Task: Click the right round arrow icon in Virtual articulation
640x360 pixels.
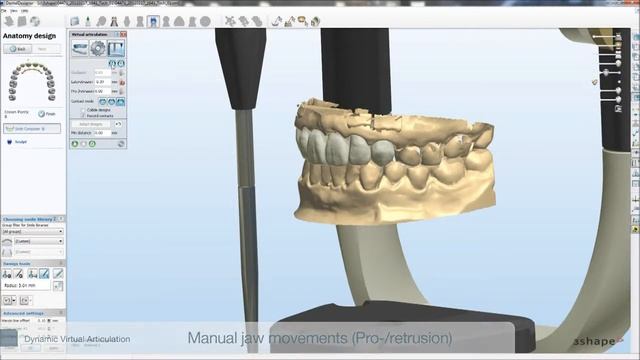Action: point(121,64)
